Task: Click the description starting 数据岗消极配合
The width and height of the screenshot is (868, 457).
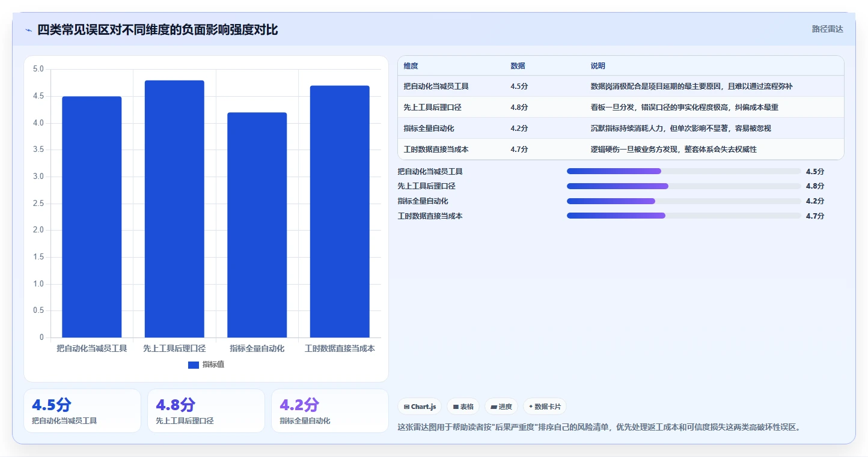Action: [692, 86]
